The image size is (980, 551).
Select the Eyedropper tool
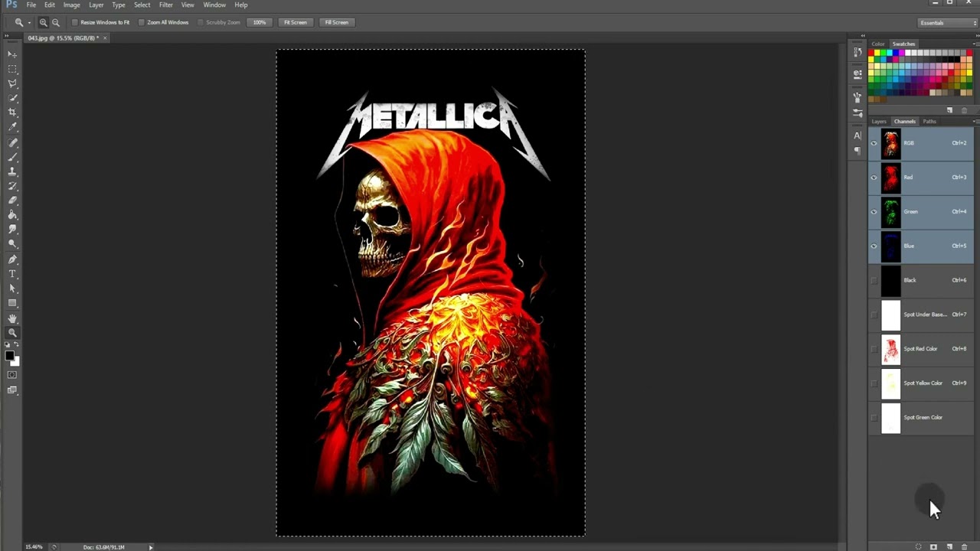tap(12, 127)
